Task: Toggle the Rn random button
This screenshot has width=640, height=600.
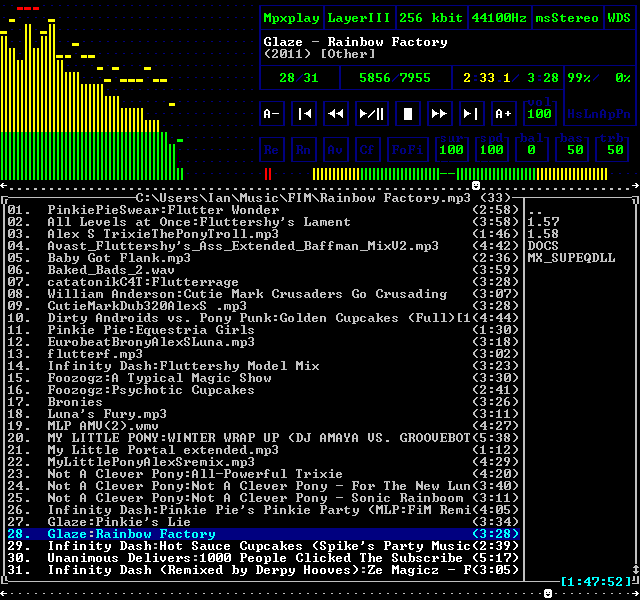Action: click(304, 150)
